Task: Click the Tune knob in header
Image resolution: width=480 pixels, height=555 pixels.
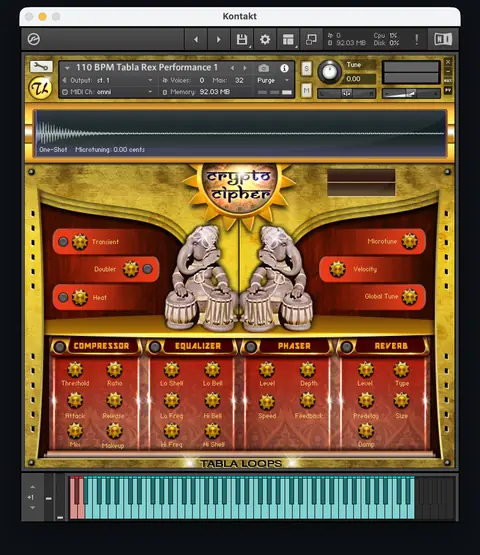Action: (330, 71)
